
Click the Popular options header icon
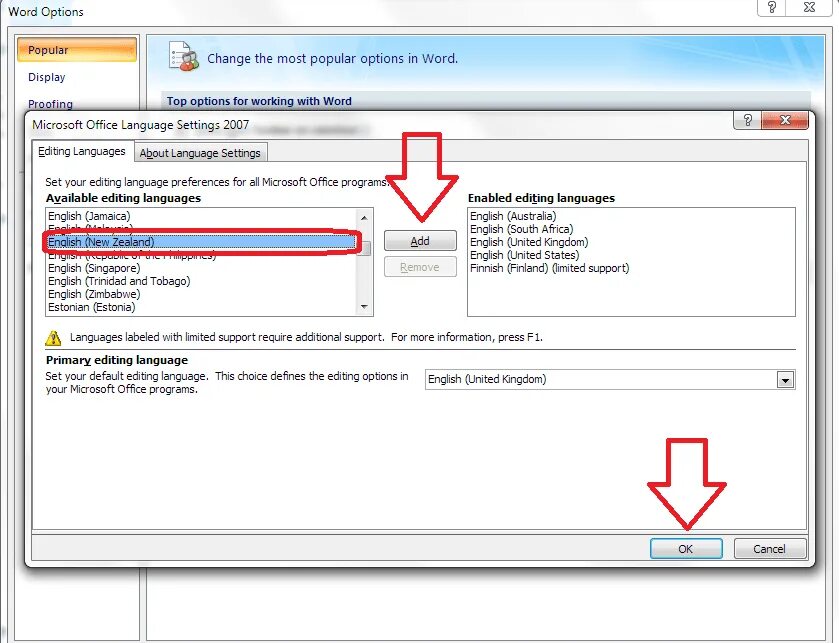coord(184,57)
